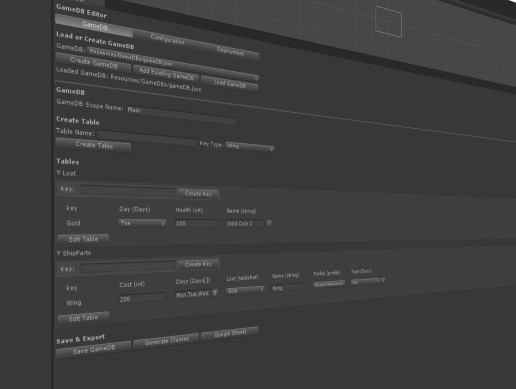Click the small icon at Wing row end
The image size is (516, 389).
(x=383, y=279)
